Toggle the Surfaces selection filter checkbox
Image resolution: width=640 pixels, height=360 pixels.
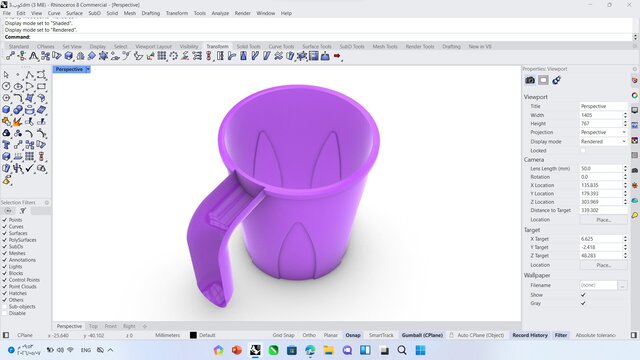point(4,233)
